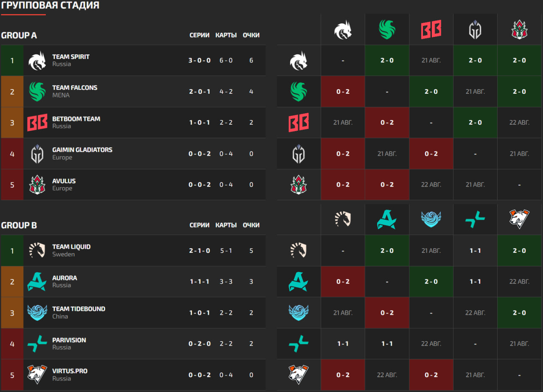Click the КАРТЫ column header in Group A
The width and height of the screenshot is (543, 392).
[x=226, y=35]
